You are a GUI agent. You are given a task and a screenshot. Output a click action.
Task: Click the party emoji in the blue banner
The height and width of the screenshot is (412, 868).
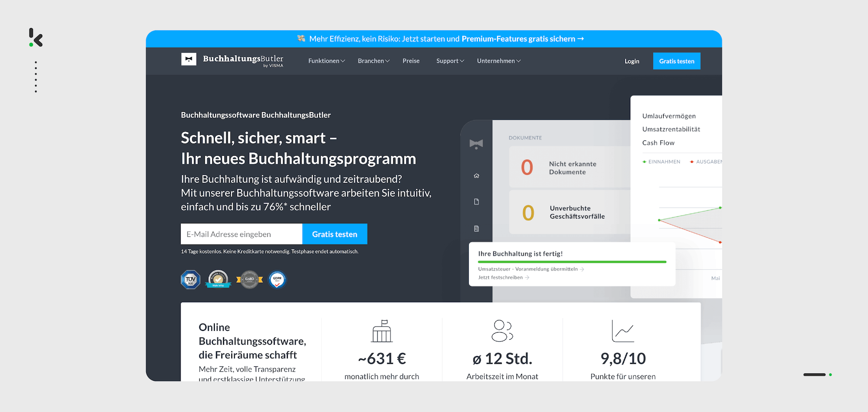(x=301, y=39)
